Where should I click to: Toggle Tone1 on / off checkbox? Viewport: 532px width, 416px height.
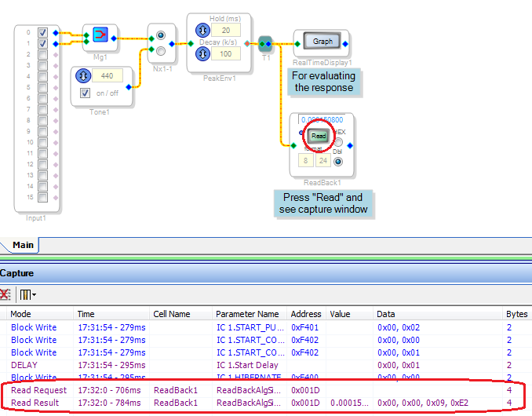(86, 93)
